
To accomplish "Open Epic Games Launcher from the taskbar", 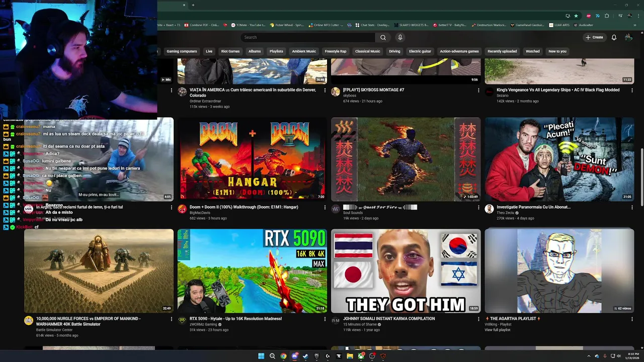I will coord(316,356).
